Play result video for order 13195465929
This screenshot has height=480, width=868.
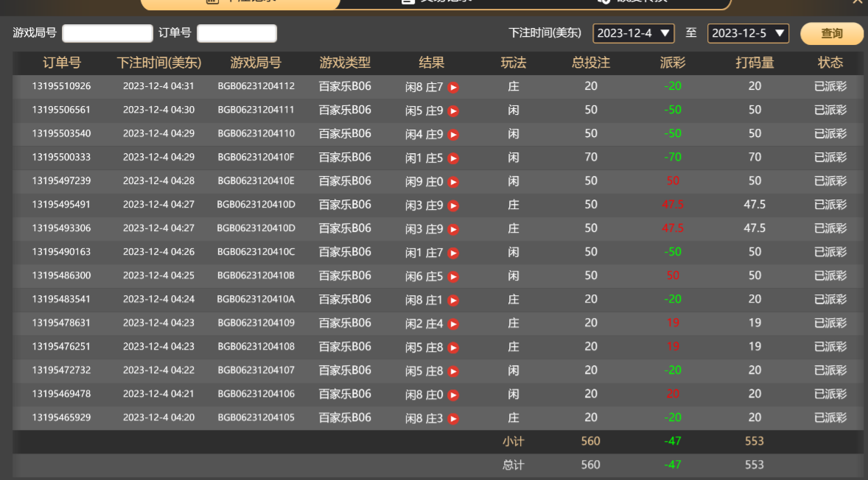453,419
